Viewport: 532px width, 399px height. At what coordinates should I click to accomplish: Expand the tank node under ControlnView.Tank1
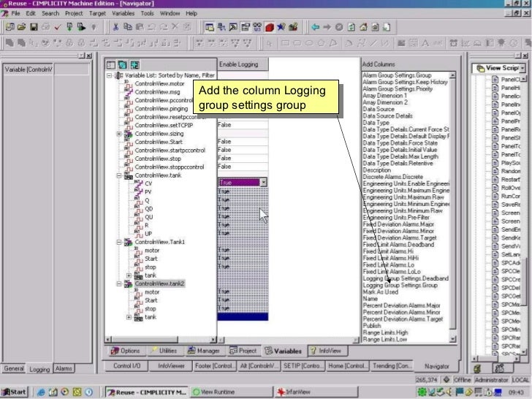[x=129, y=275]
